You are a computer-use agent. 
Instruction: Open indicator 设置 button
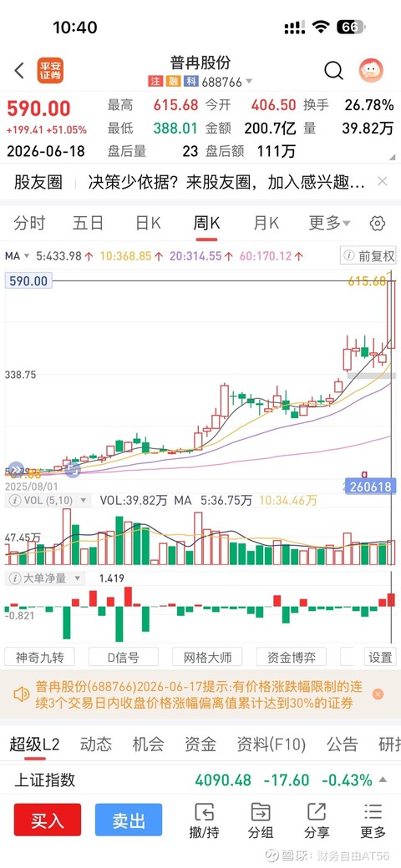pos(380,657)
